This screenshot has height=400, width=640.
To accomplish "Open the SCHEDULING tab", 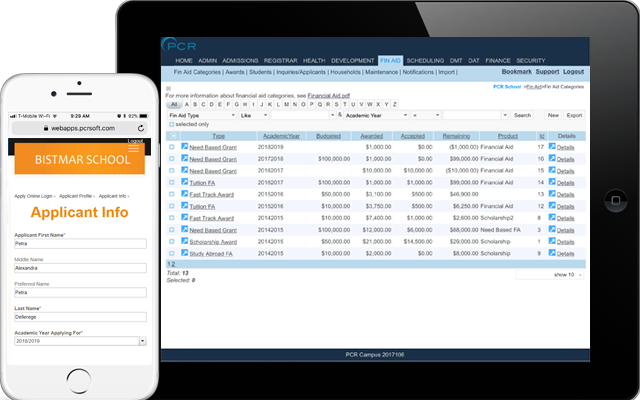I will [425, 60].
